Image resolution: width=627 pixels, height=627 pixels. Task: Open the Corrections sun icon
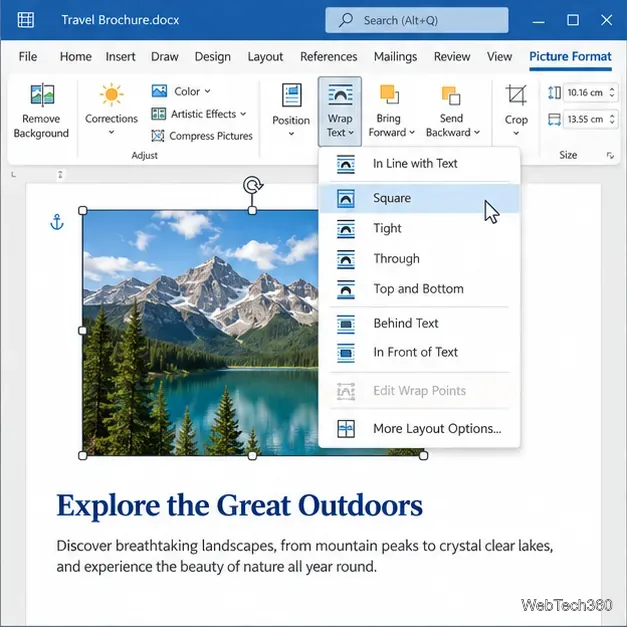click(112, 95)
